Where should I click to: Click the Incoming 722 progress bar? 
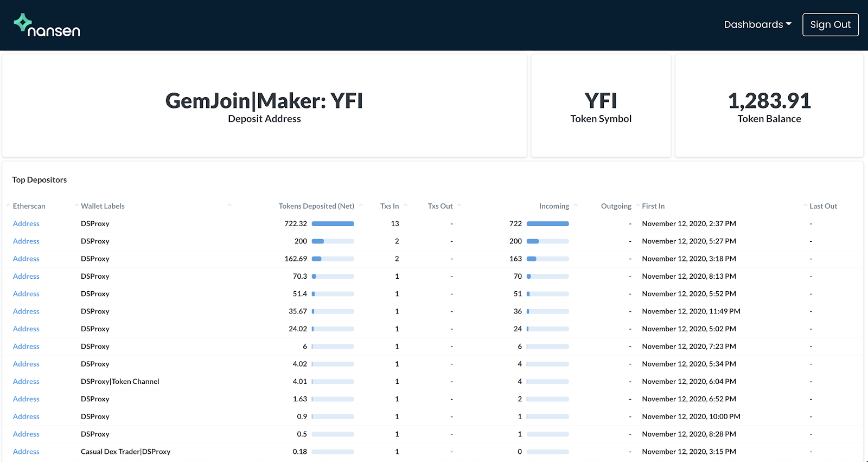548,224
